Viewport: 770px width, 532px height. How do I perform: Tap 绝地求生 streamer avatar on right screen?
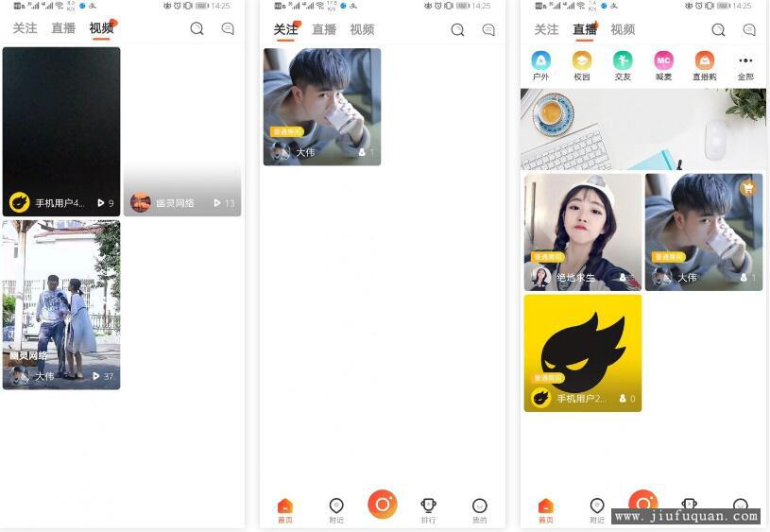pos(540,277)
